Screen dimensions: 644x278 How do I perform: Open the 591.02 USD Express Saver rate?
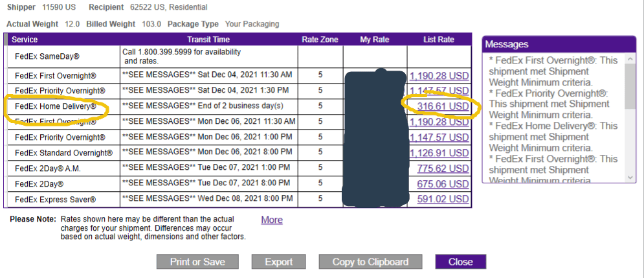pos(443,199)
